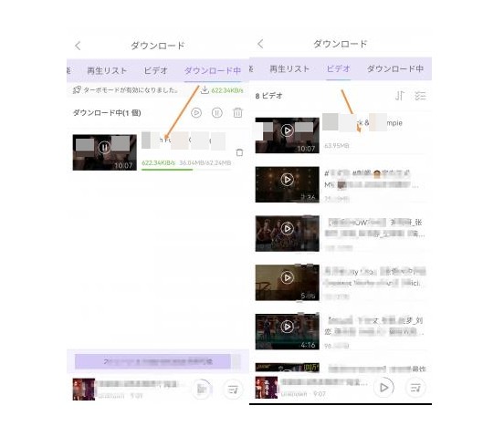This screenshot has height=437, width=504.
Task: Click the 622.34KB/s speed text under item
Action: (x=159, y=162)
